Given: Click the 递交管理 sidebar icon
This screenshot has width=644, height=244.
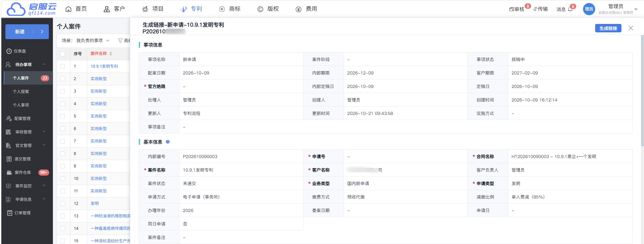Looking at the screenshot, I should click(9, 159).
